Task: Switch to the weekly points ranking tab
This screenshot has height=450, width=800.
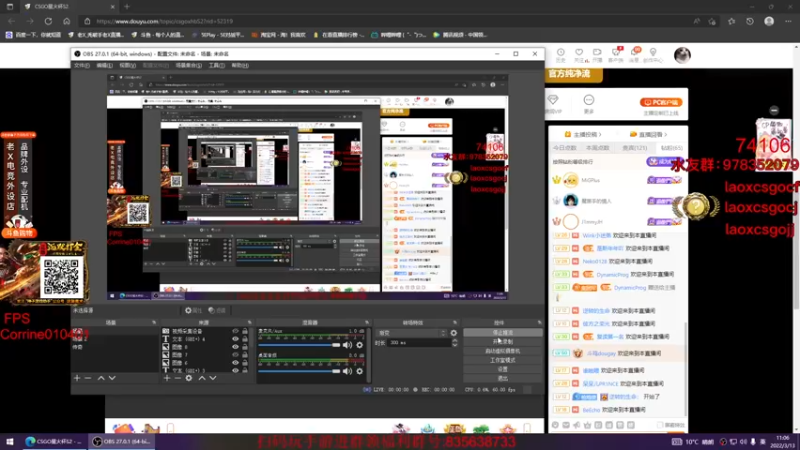Action: pos(597,148)
